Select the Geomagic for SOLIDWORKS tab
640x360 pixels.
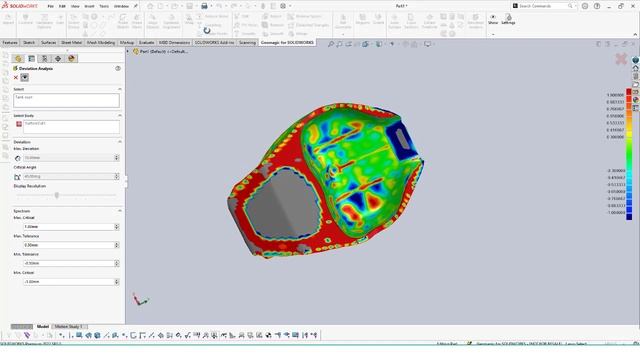point(287,42)
